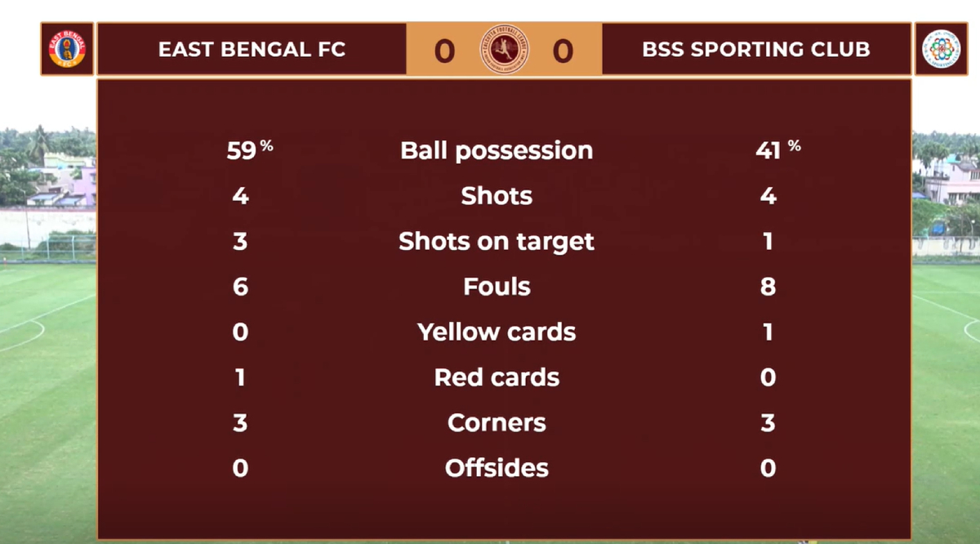This screenshot has height=544, width=980.
Task: Click the Offsides stat label
Action: pyautogui.click(x=497, y=468)
